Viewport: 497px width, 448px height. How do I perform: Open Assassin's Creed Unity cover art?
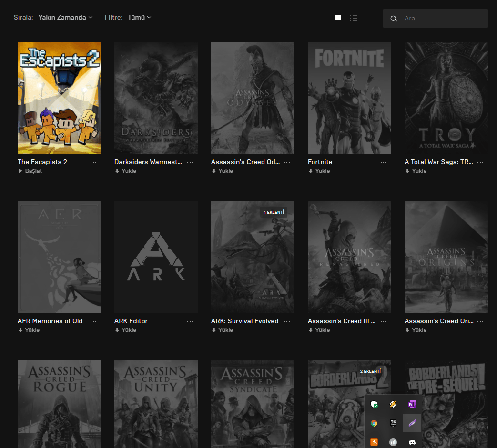point(156,404)
